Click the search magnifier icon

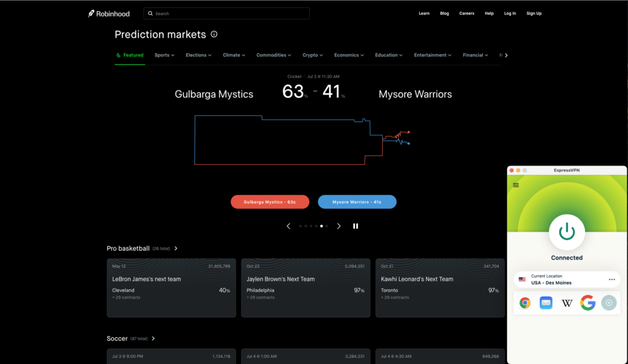[x=150, y=13]
